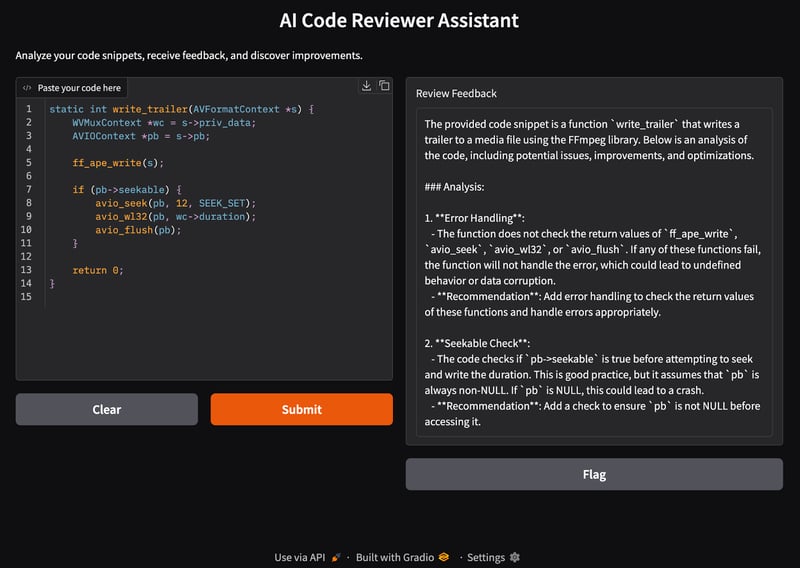Click the '### Analysis:' heading text
800x568 pixels.
pyautogui.click(x=454, y=187)
